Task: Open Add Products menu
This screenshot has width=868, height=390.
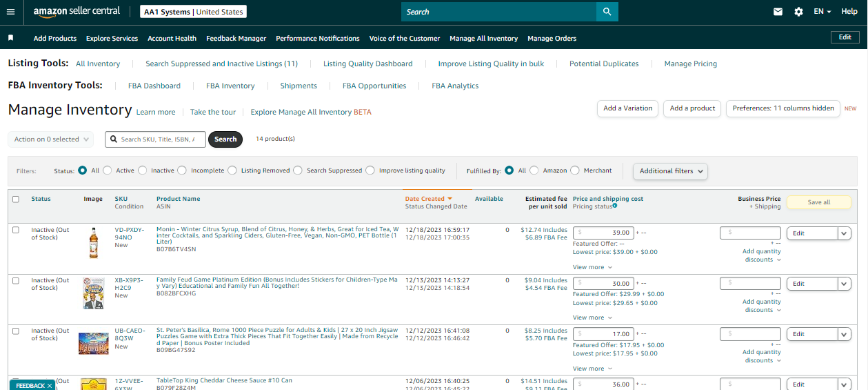Action: click(x=55, y=39)
